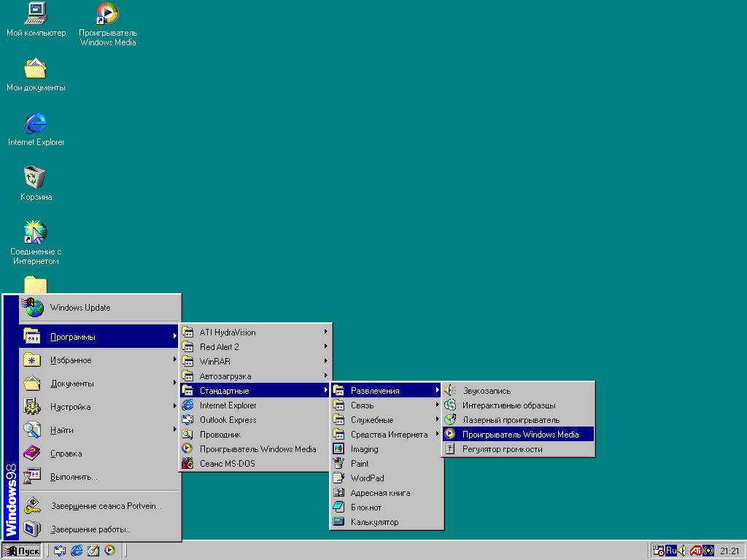Open Найти in the Start menu
The width and height of the screenshot is (747, 560).
[x=100, y=429]
